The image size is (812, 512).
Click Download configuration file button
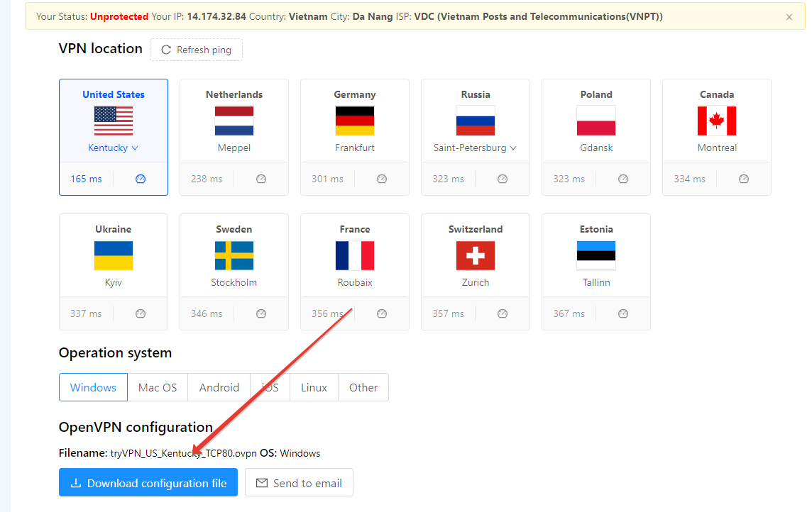(148, 482)
